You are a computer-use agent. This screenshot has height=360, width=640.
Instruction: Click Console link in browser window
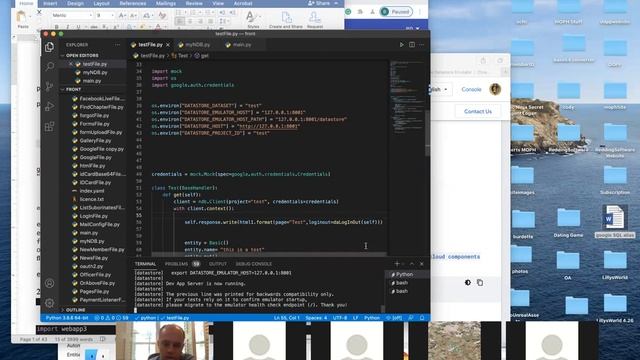471,89
